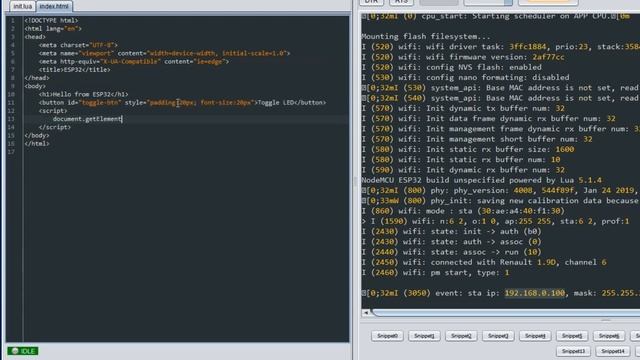This screenshot has width=640, height=360.
Task: Click the green IDLE status indicator
Action: (x=23, y=351)
